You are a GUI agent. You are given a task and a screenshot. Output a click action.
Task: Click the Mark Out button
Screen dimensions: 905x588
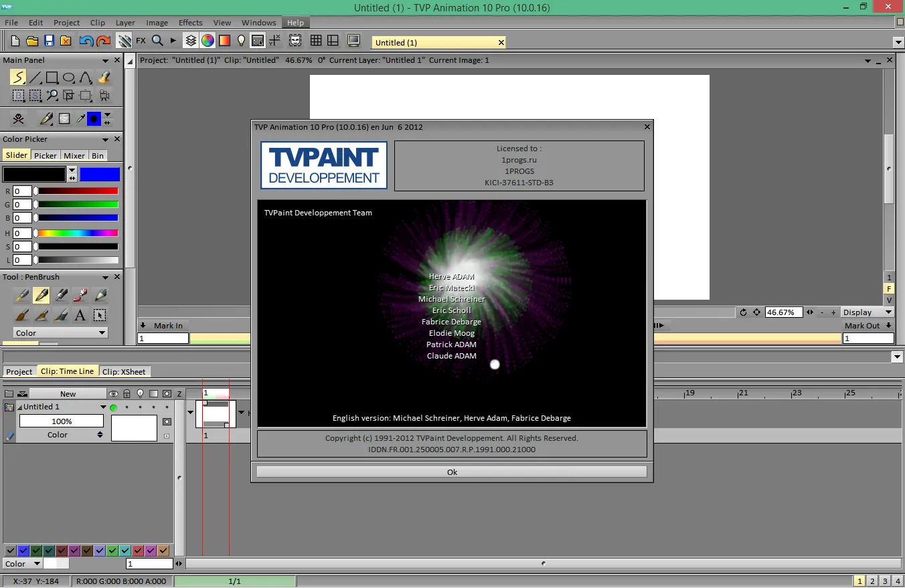click(868, 326)
